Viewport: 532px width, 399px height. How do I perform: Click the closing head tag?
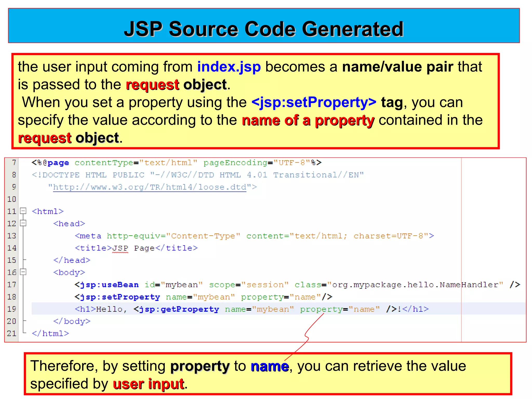tap(72, 260)
